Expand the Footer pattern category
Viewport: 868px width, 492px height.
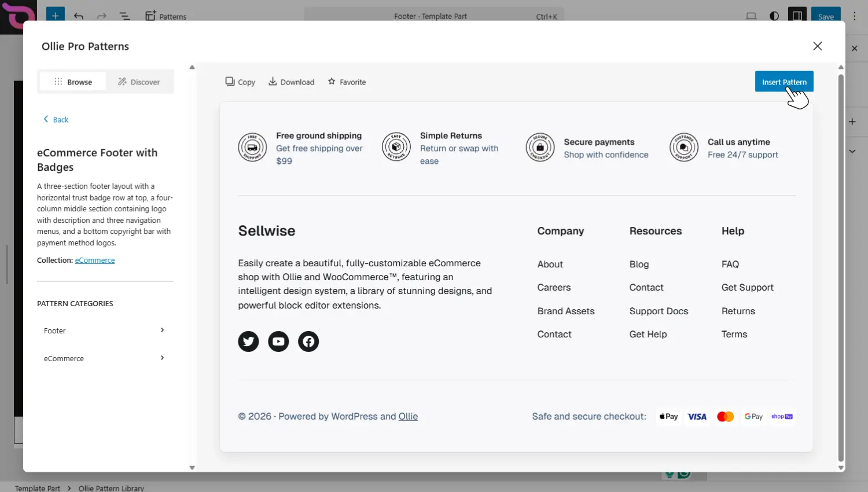pos(105,331)
